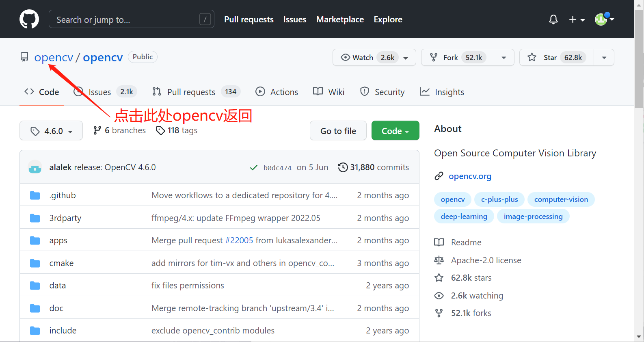
Task: Open the data folder icon
Action: (35, 286)
